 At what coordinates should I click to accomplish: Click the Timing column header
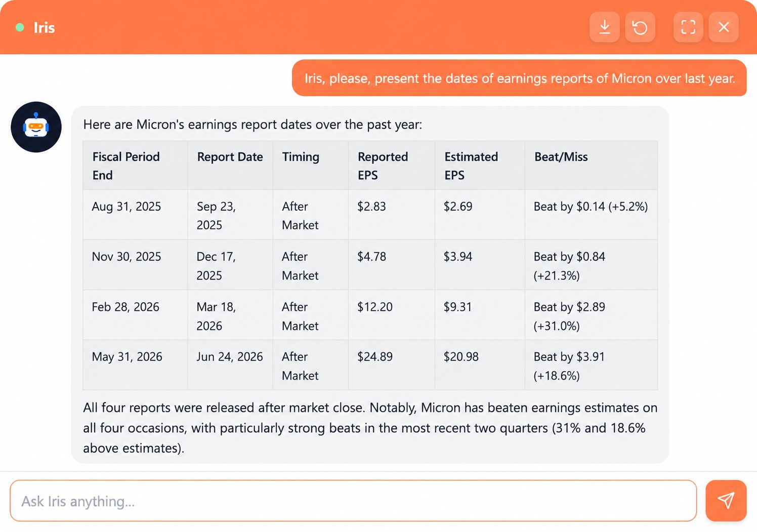tap(311, 166)
